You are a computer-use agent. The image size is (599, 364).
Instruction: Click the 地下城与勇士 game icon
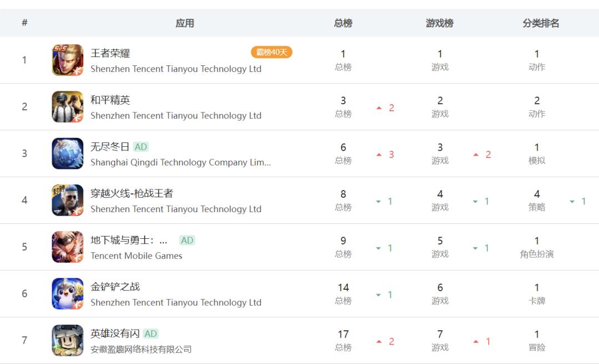click(x=68, y=247)
